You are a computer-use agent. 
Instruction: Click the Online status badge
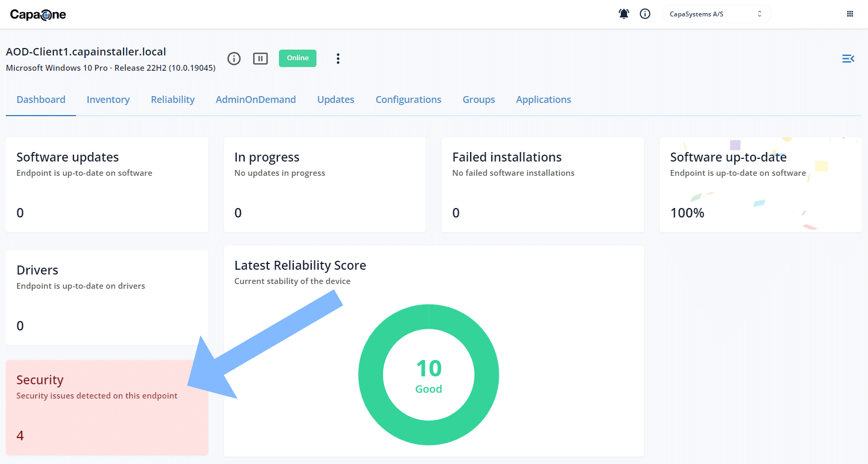coord(297,58)
